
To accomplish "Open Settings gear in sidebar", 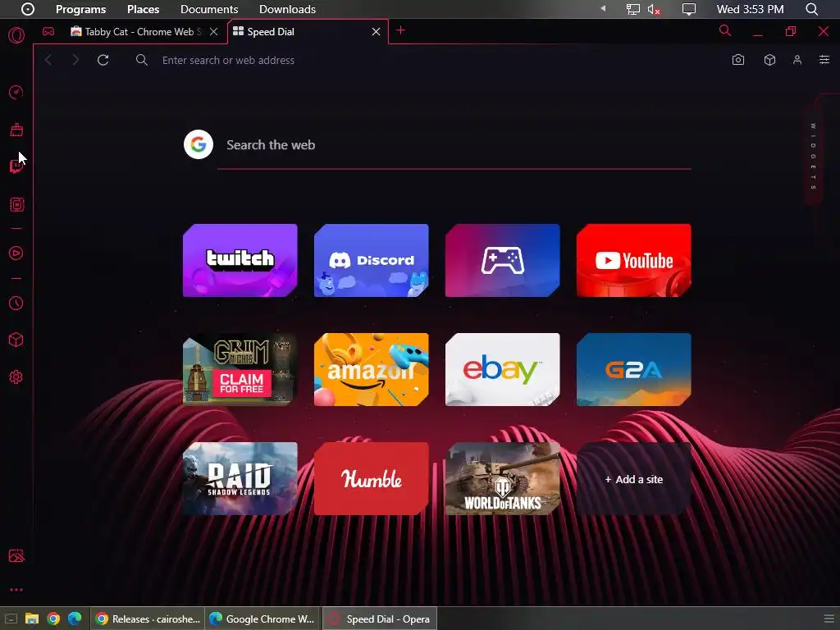I will click(16, 377).
